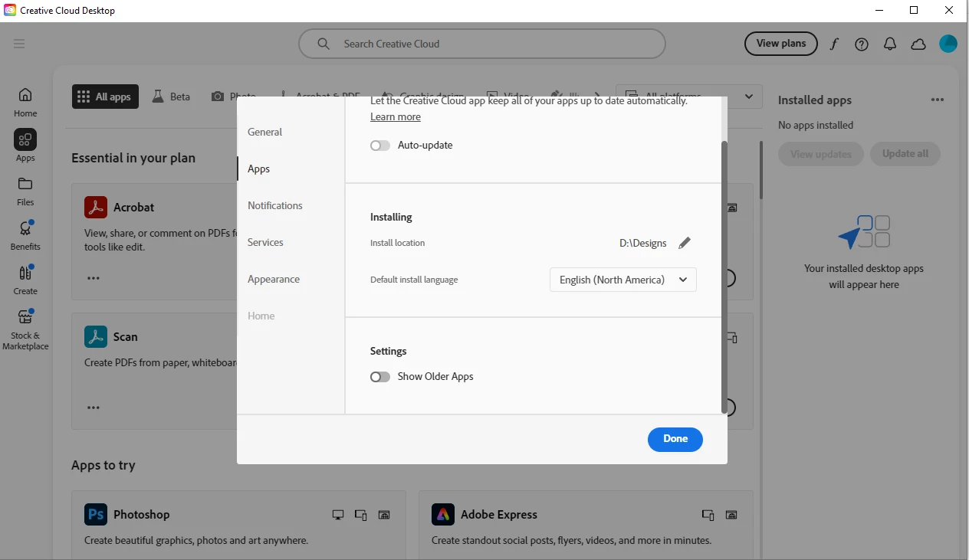Open the fonts icon
This screenshot has height=560, width=969.
[x=834, y=44]
